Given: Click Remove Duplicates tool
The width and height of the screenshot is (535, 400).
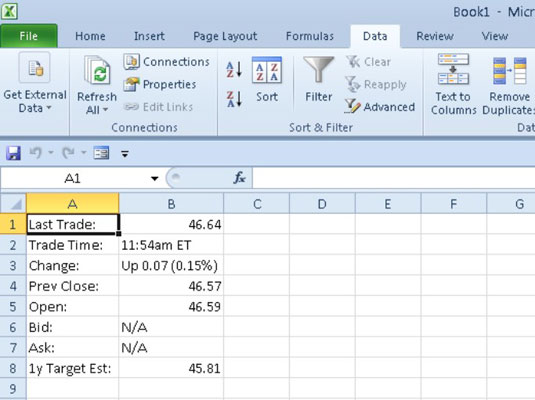Looking at the screenshot, I should [x=508, y=85].
